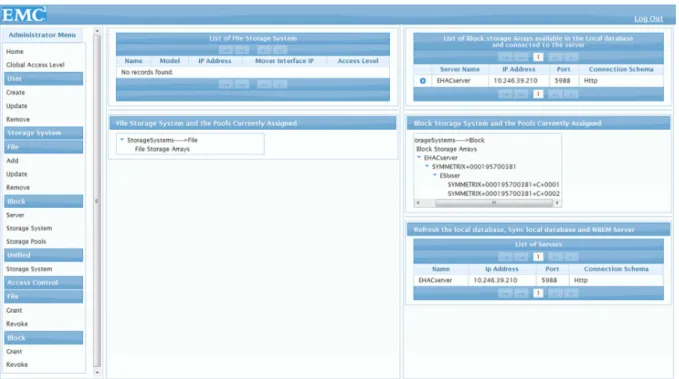The width and height of the screenshot is (679, 379).
Task: Click first-page icon in upper Block Arrays paginator
Action: [505, 57]
